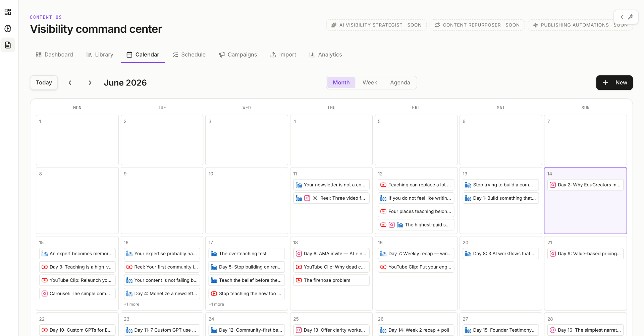Open 'Your content is not failing b...' post
The width and height of the screenshot is (644, 336).
[162, 280]
